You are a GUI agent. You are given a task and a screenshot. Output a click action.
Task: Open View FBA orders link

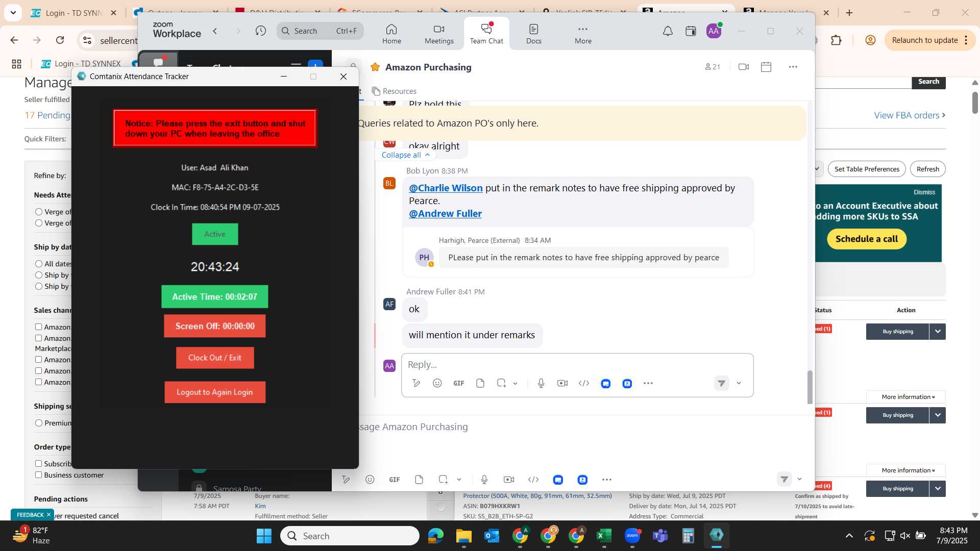pyautogui.click(x=910, y=115)
